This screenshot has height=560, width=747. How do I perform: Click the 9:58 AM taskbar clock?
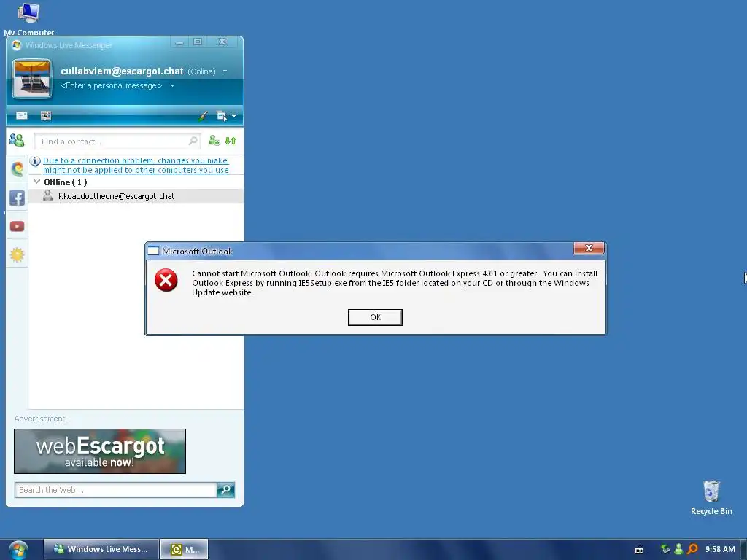pos(720,549)
